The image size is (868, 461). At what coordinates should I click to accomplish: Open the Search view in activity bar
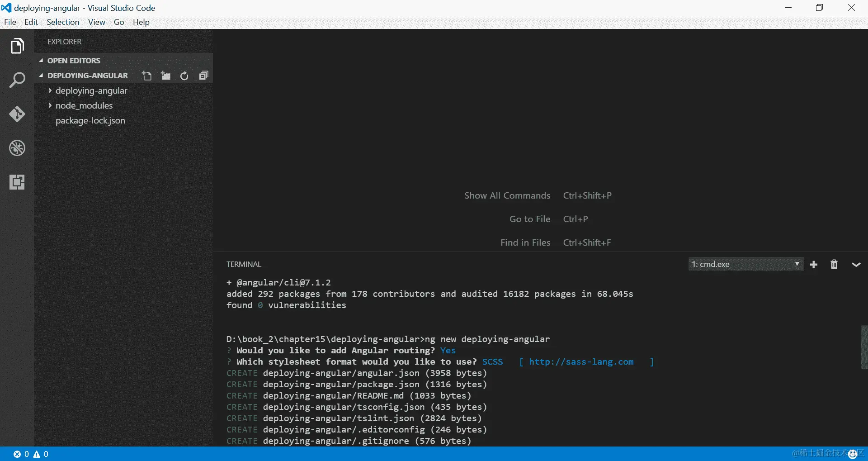17,80
